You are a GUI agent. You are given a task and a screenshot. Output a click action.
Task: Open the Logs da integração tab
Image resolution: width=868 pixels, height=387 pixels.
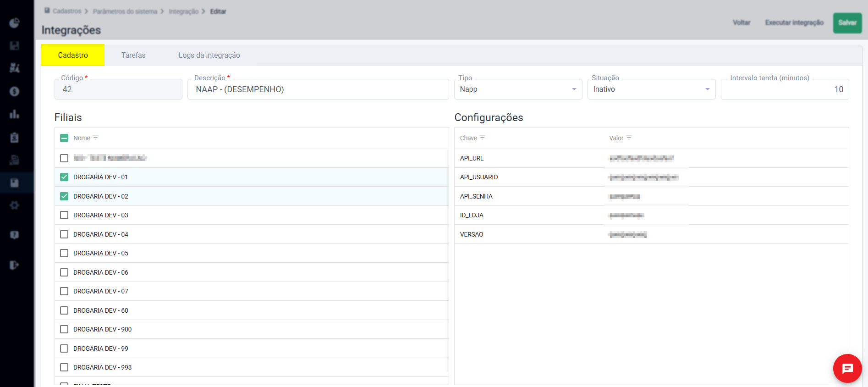click(x=209, y=55)
